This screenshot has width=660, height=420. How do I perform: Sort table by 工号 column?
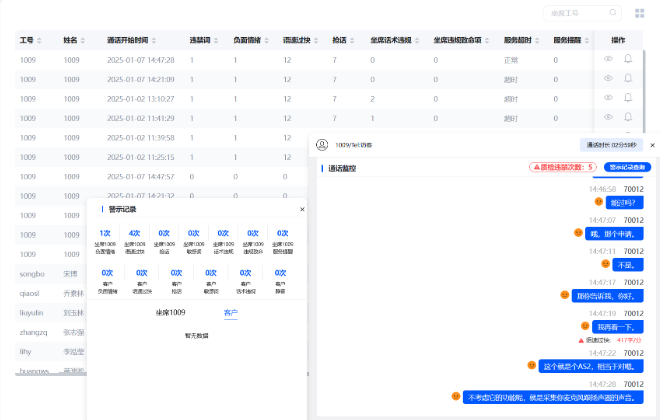click(31, 41)
